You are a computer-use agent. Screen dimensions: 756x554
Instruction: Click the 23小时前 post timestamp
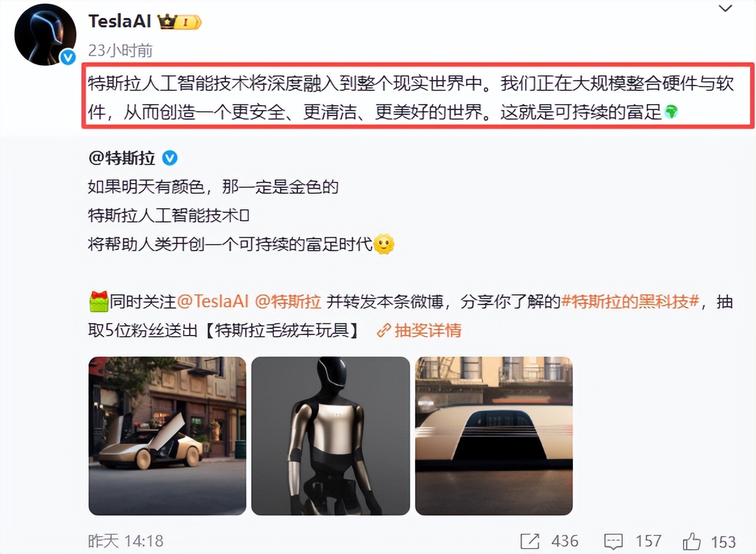120,51
